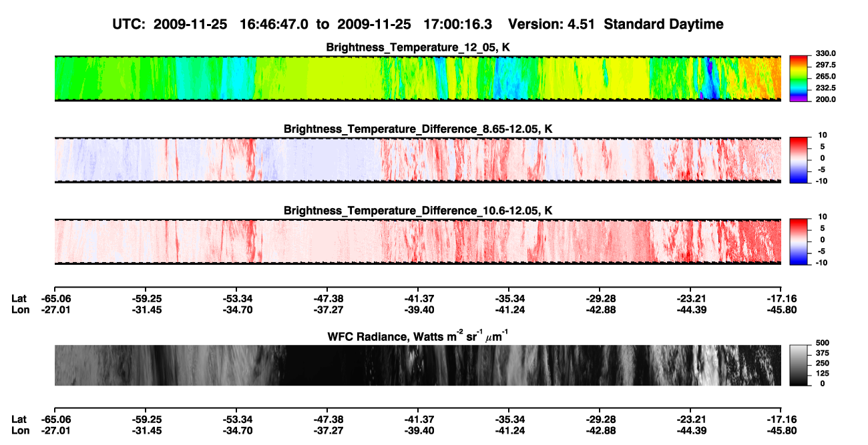
Task: Click latitude -17.16 on the upper axis
Action: tap(782, 298)
